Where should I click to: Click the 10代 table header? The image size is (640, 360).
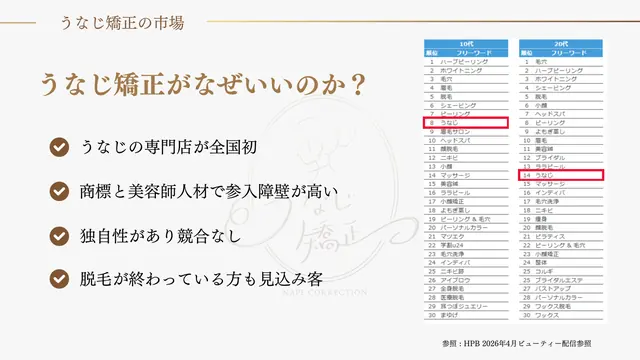coord(466,44)
